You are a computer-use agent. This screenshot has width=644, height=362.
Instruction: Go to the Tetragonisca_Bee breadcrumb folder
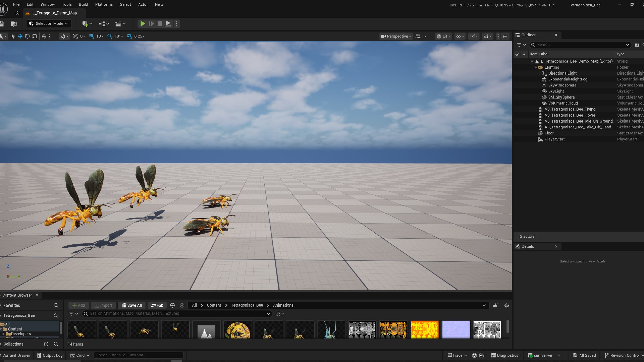(247, 305)
